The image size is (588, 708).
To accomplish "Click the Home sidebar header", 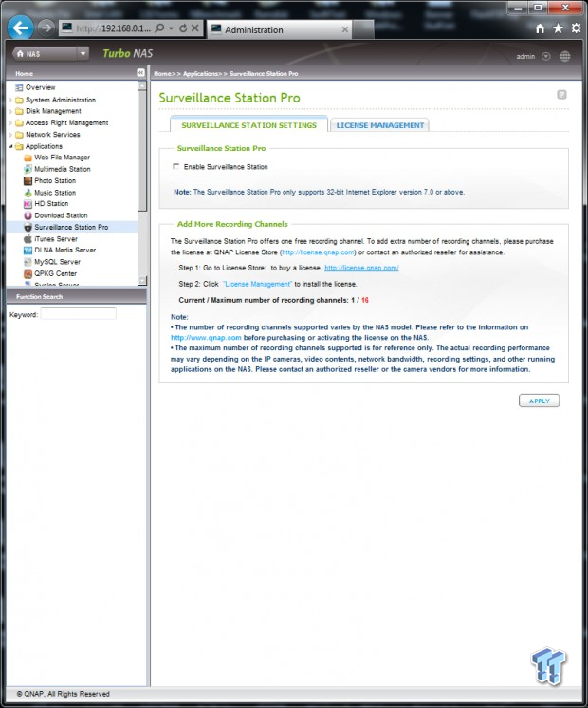I will tap(24, 74).
